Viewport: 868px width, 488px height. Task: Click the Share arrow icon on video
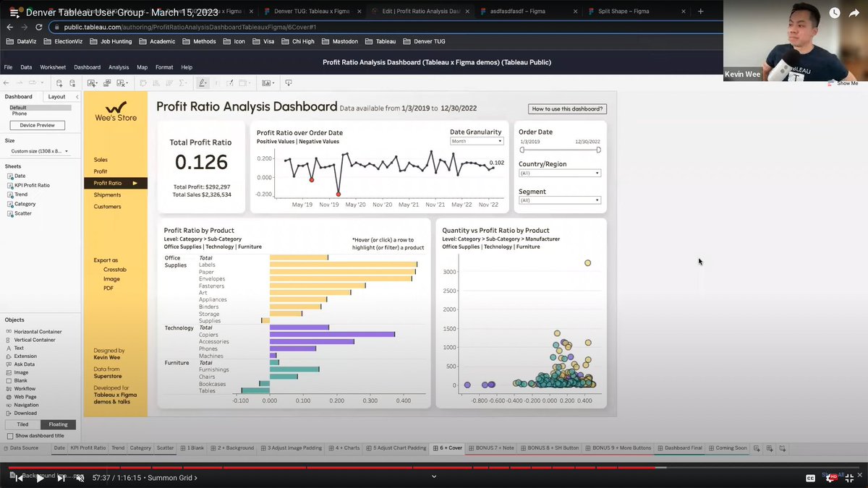pos(855,12)
